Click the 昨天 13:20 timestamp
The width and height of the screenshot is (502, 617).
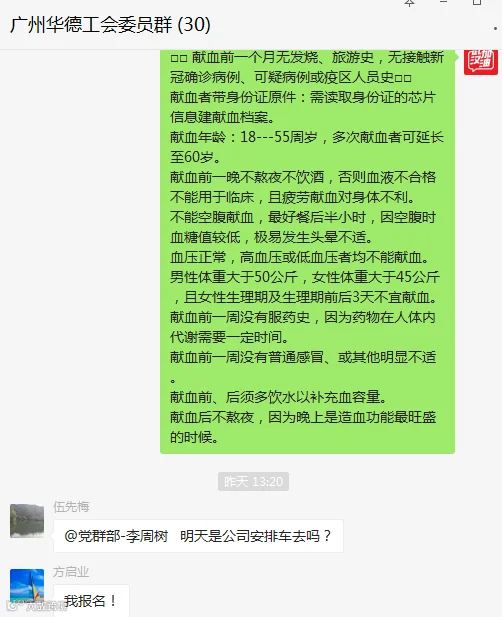point(253,482)
